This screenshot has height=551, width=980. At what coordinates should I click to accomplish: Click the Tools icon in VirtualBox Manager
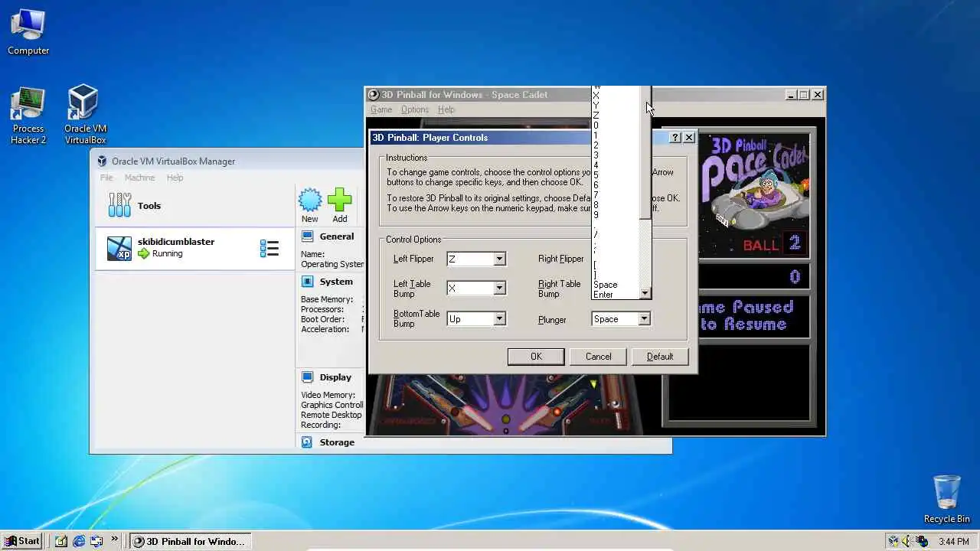click(x=119, y=205)
